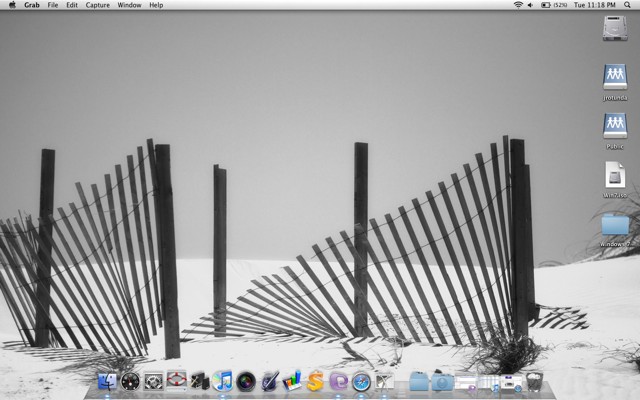Open the Apple menu
The width and height of the screenshot is (640, 400).
tap(12, 5)
